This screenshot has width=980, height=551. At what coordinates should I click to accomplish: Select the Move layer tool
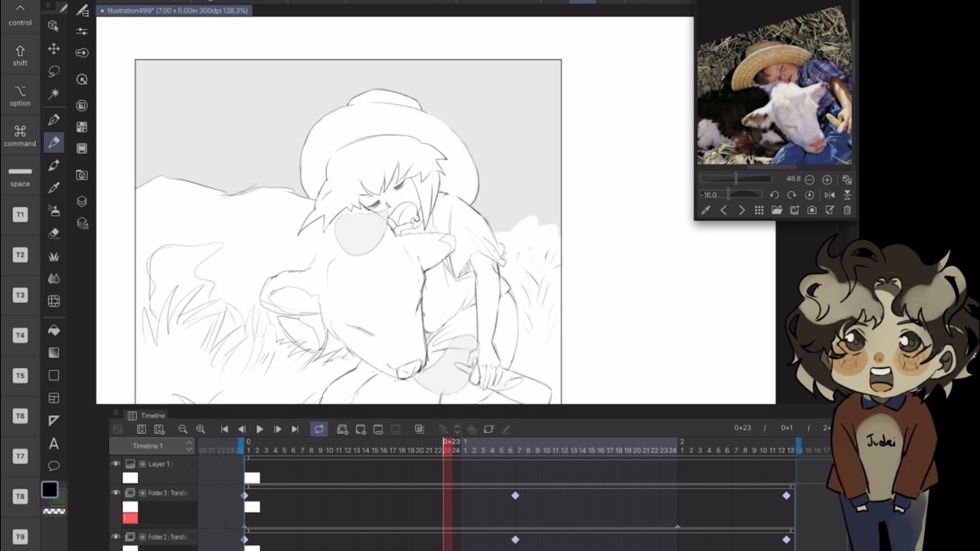[54, 49]
